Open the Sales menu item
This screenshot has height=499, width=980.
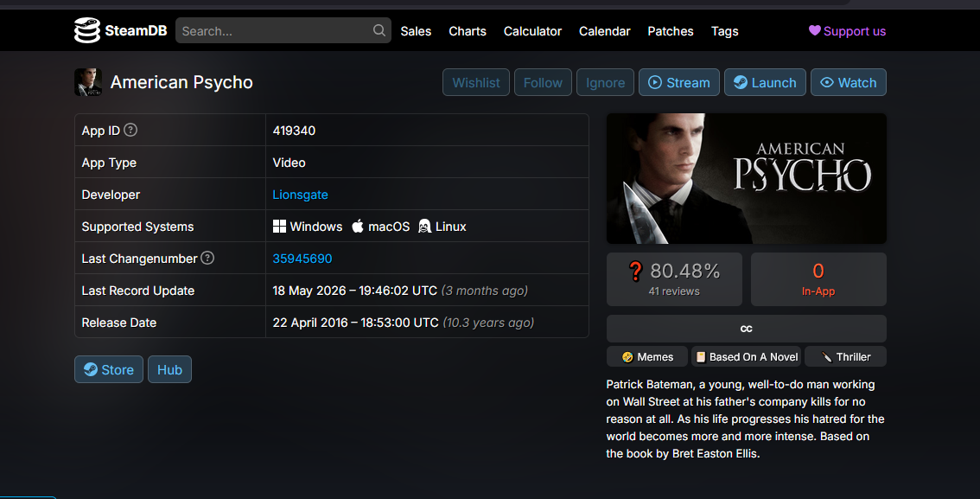416,31
